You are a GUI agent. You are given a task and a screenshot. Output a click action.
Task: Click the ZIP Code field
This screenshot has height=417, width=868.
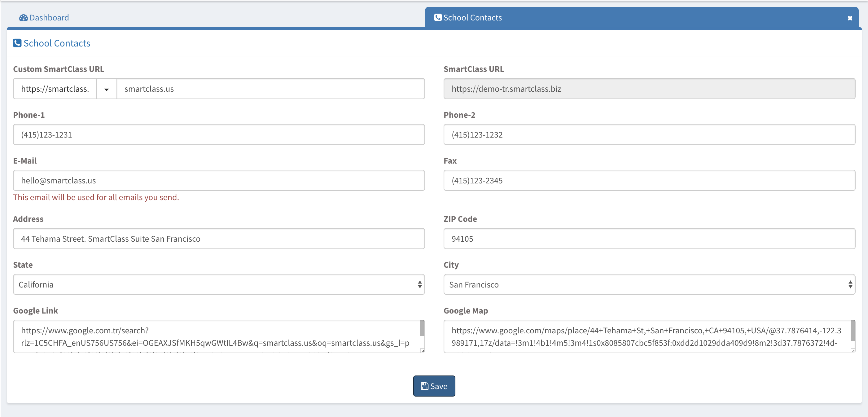coord(649,239)
